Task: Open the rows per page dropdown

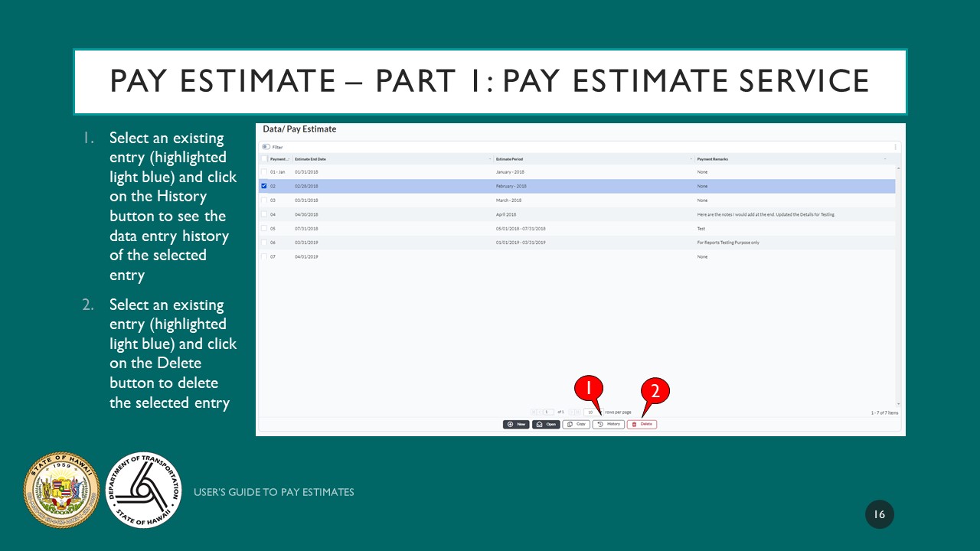Action: [593, 412]
